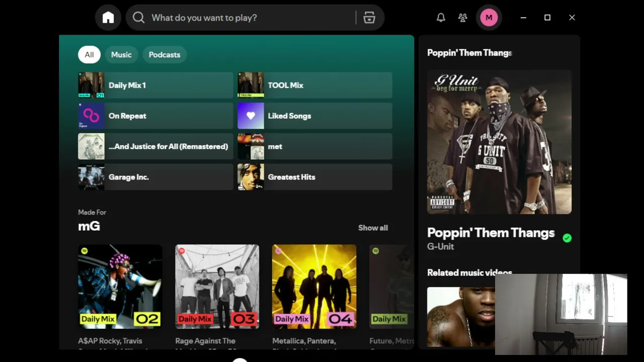This screenshot has height=362, width=644.
Task: Open the Browse icon in search bar
Action: [369, 18]
